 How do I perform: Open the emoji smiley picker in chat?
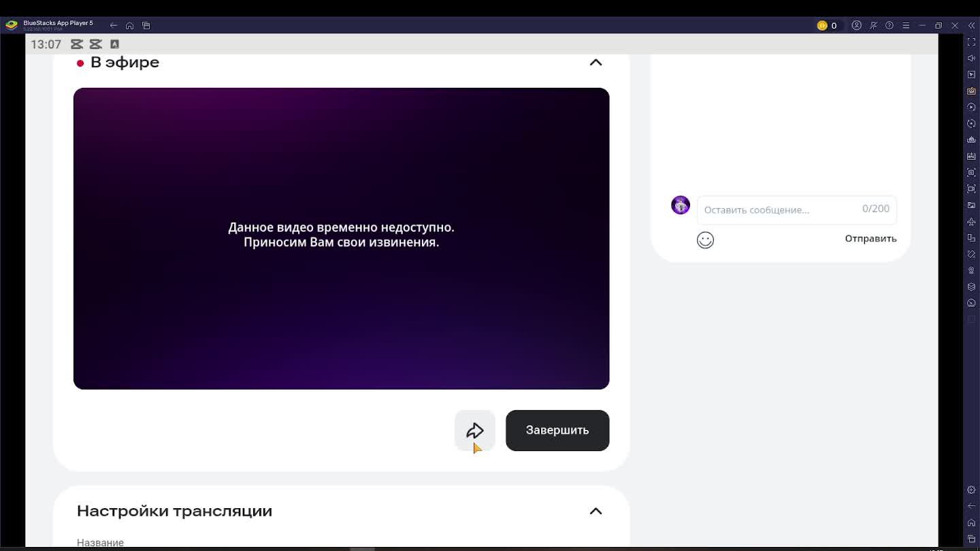pos(705,240)
